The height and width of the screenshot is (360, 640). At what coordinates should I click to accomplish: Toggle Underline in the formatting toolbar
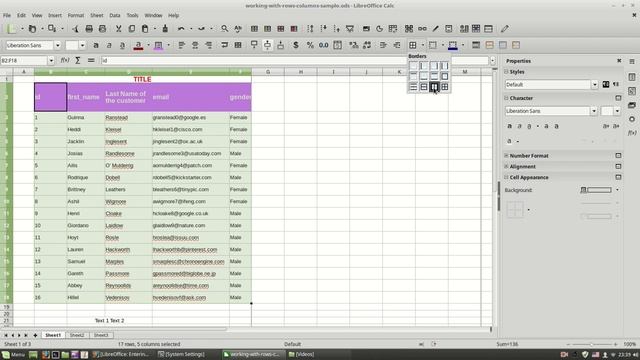122,45
